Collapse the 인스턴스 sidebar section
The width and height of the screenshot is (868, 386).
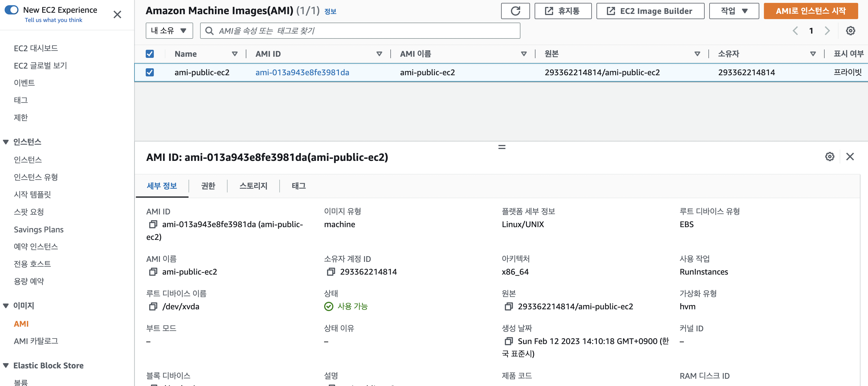click(6, 142)
